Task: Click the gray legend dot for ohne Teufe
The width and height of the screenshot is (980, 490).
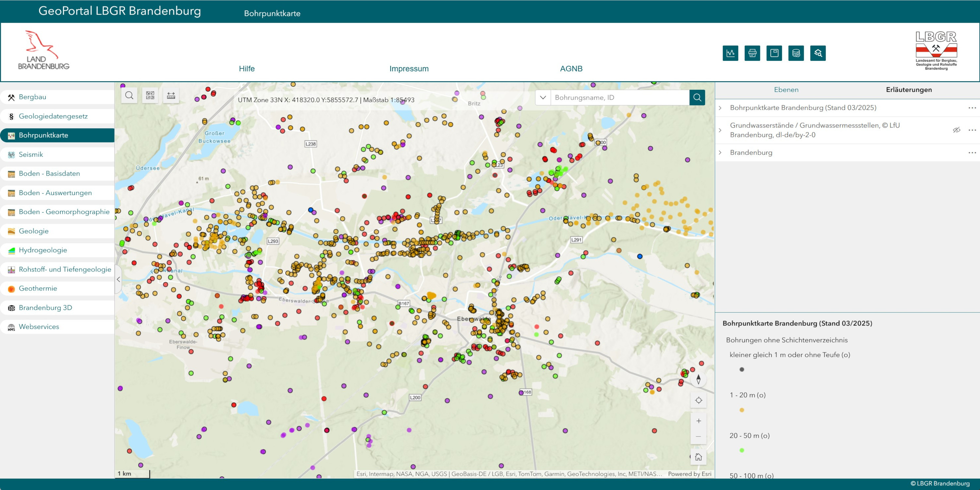Action: (x=742, y=369)
